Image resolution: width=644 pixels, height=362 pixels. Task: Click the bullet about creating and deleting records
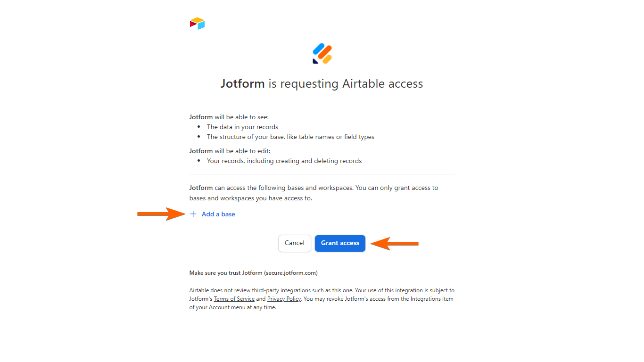(284, 161)
